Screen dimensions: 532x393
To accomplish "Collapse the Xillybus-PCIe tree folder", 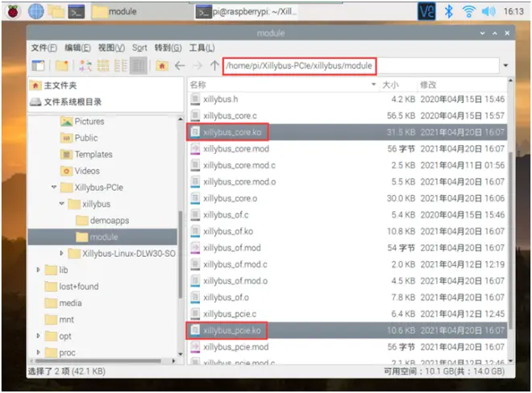I will (x=54, y=187).
